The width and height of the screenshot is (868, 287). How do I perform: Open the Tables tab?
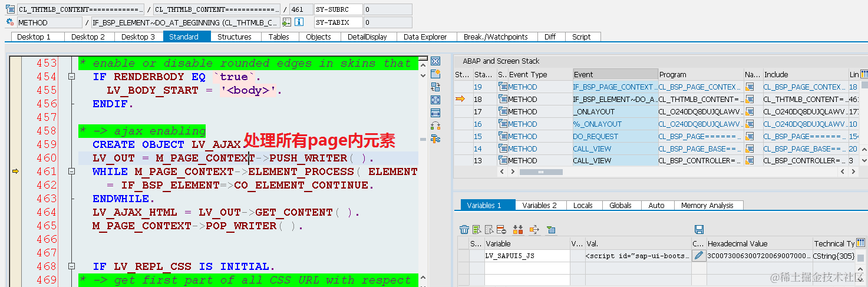[x=279, y=37]
